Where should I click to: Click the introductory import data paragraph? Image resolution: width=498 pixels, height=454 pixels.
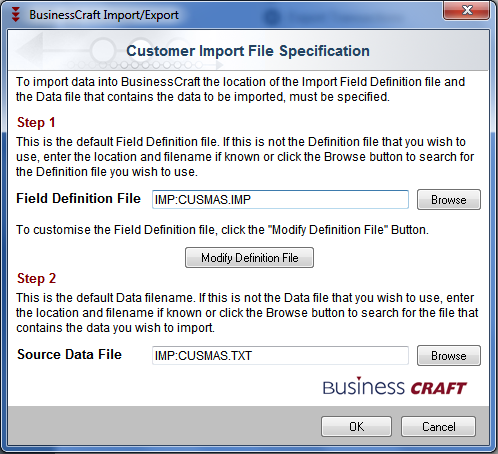point(240,89)
